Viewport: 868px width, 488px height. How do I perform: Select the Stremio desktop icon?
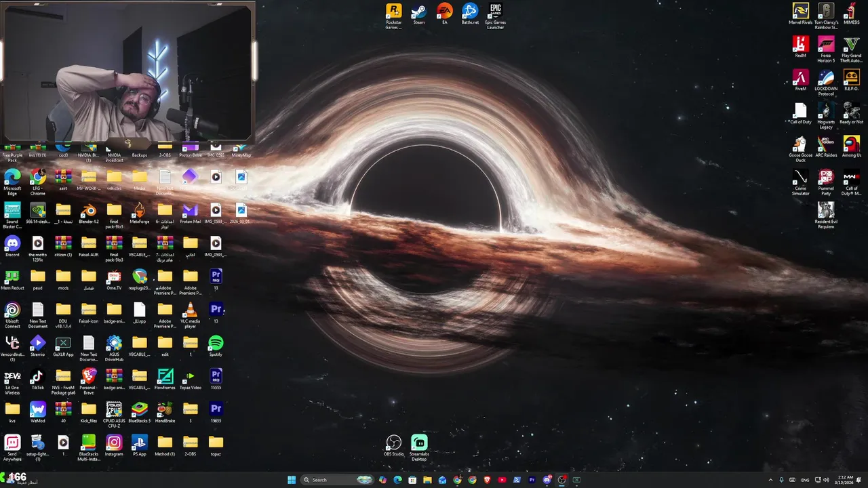pyautogui.click(x=37, y=346)
